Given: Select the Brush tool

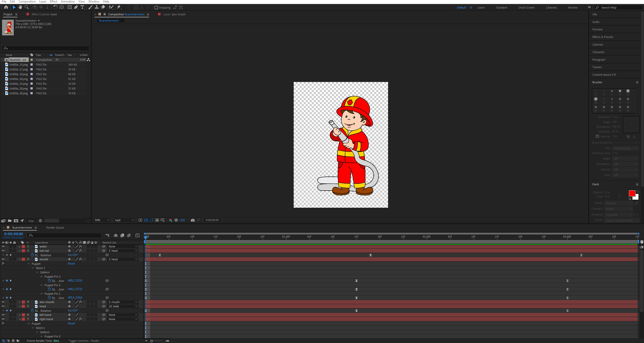Looking at the screenshot, I should click(x=90, y=7).
